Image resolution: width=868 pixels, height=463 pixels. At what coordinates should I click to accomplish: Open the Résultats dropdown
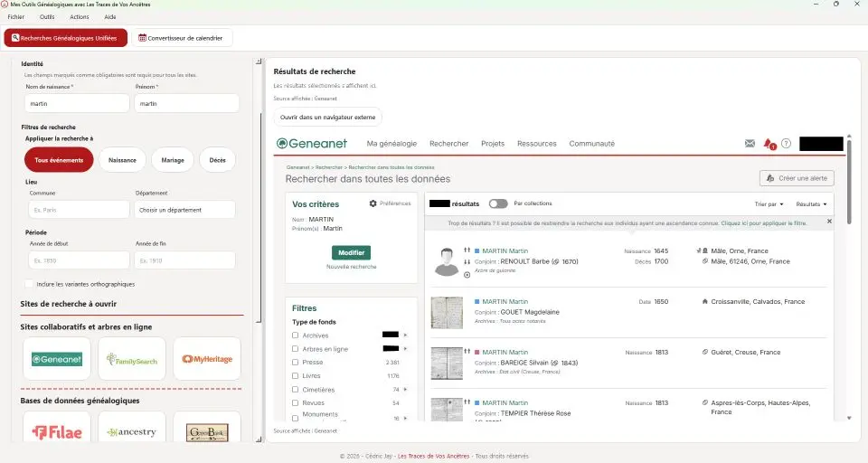[x=811, y=204]
